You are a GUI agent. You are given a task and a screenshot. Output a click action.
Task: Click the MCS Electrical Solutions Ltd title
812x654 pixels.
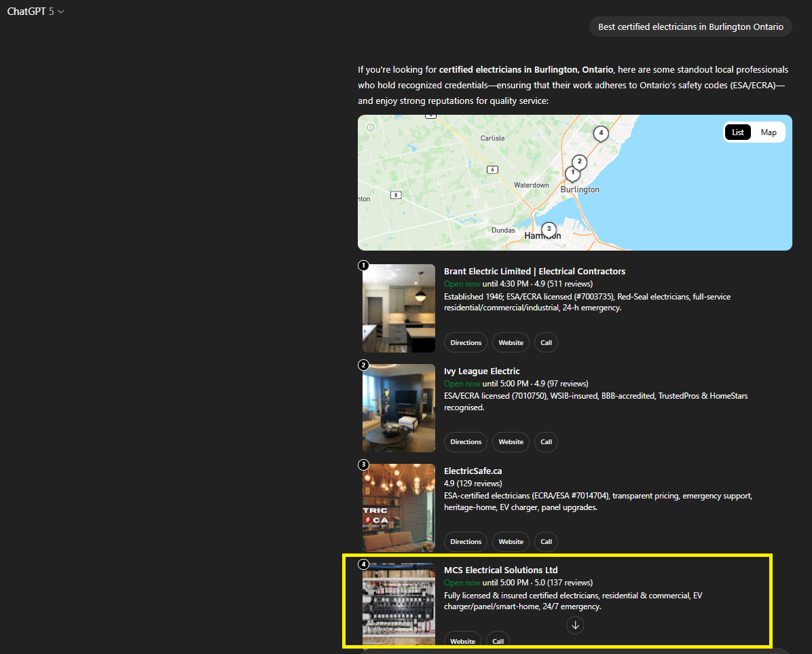(500, 570)
